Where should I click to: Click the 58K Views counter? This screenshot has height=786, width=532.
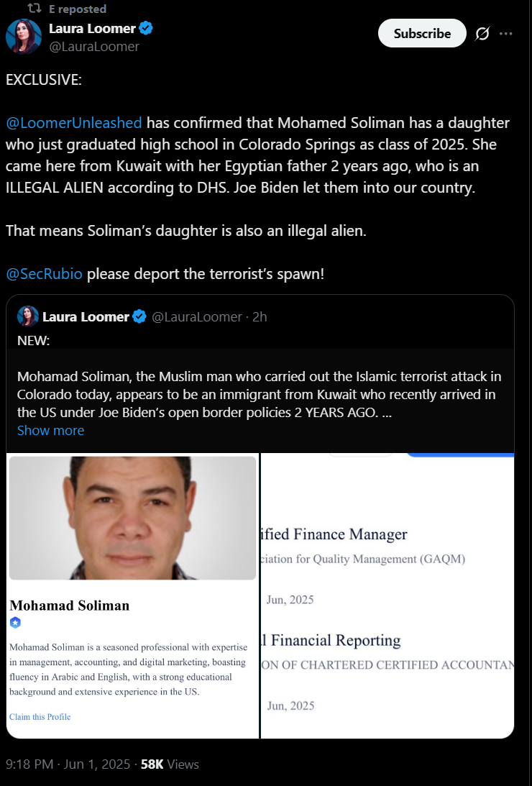point(170,764)
